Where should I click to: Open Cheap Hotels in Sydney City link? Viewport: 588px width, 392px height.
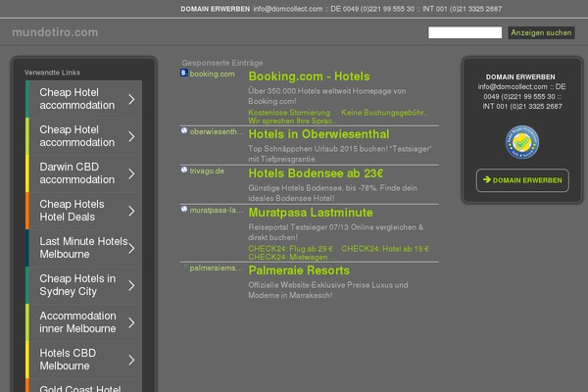pos(83,285)
